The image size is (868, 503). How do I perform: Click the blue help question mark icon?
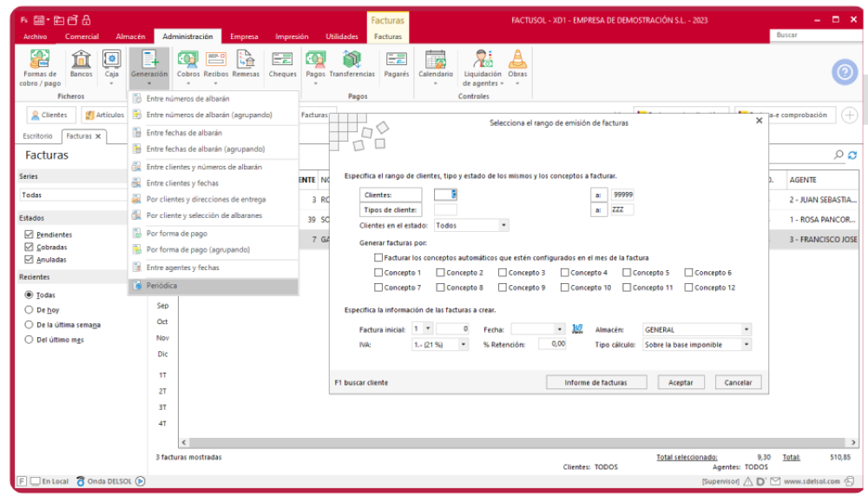(x=845, y=72)
